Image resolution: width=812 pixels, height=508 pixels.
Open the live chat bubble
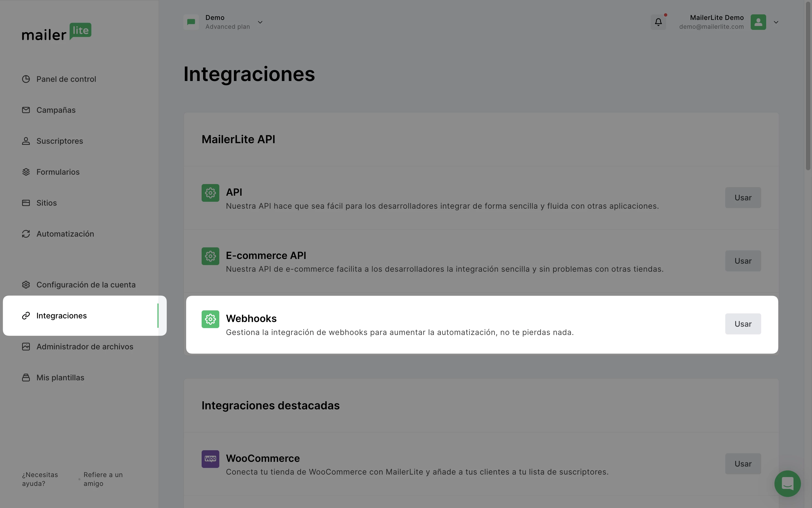point(787,483)
